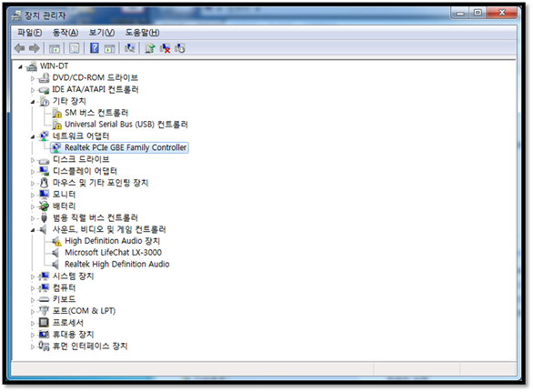
Task: Click the Back arrow toolbar icon
Action: pyautogui.click(x=19, y=48)
